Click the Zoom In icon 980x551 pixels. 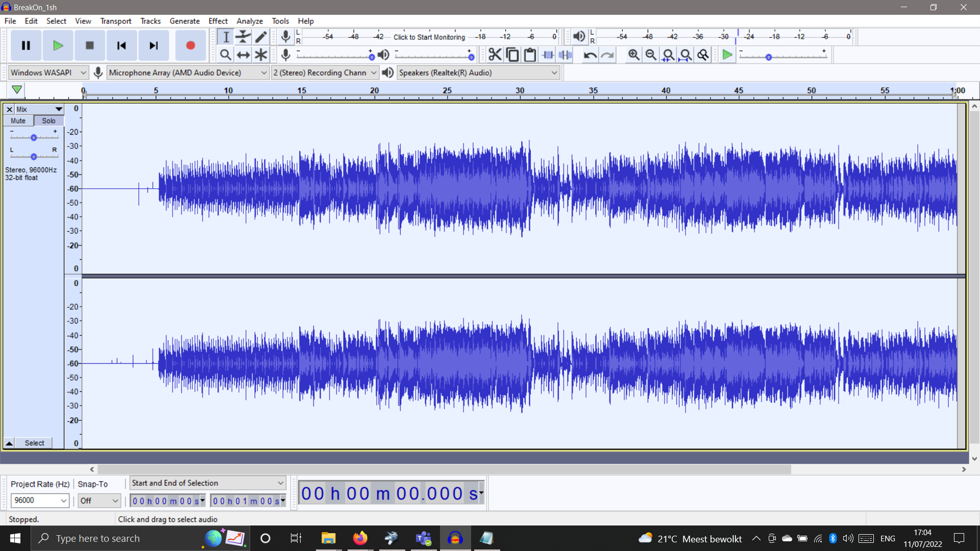click(633, 55)
